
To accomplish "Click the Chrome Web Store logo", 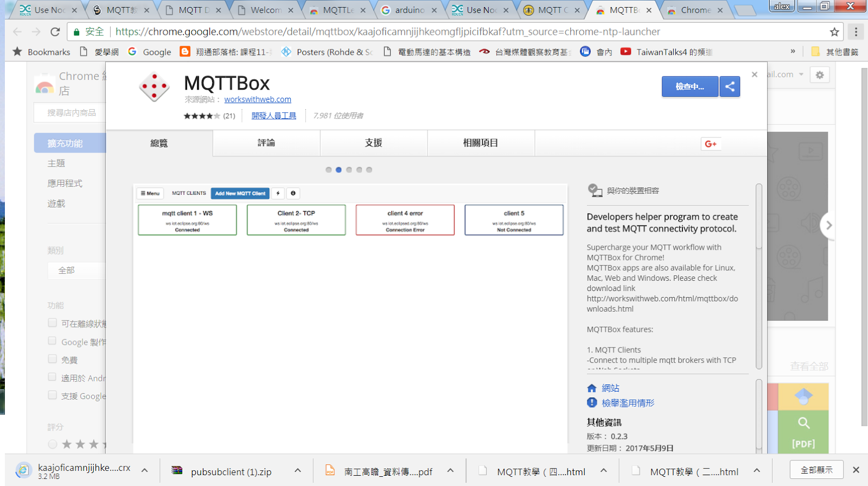I will pyautogui.click(x=44, y=86).
